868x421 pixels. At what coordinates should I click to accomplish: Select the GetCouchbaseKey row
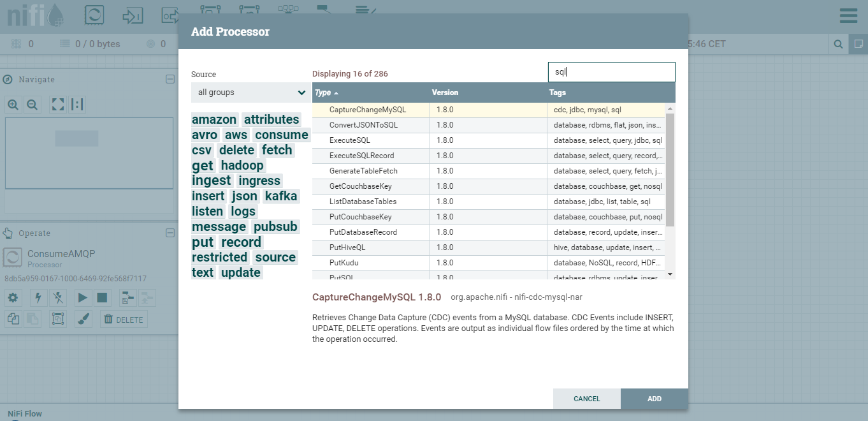489,186
